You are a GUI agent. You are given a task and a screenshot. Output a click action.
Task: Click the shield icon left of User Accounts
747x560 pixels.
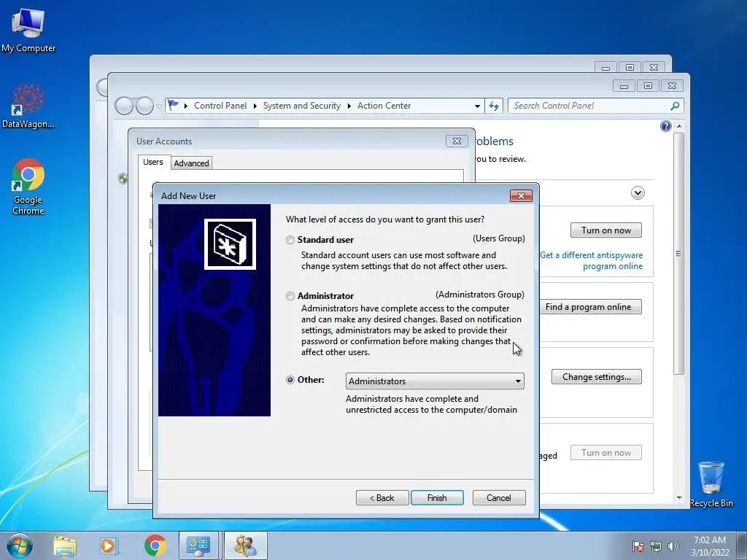(123, 179)
